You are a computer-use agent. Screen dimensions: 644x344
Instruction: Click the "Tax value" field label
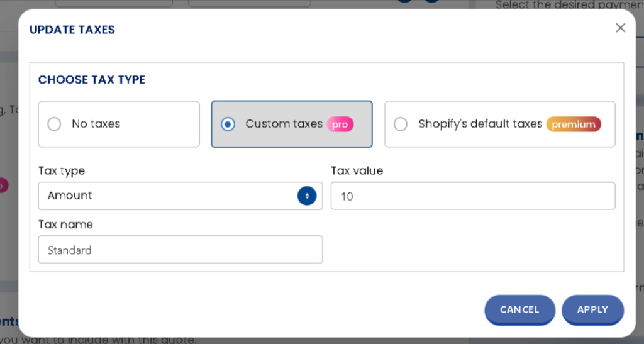pos(357,170)
